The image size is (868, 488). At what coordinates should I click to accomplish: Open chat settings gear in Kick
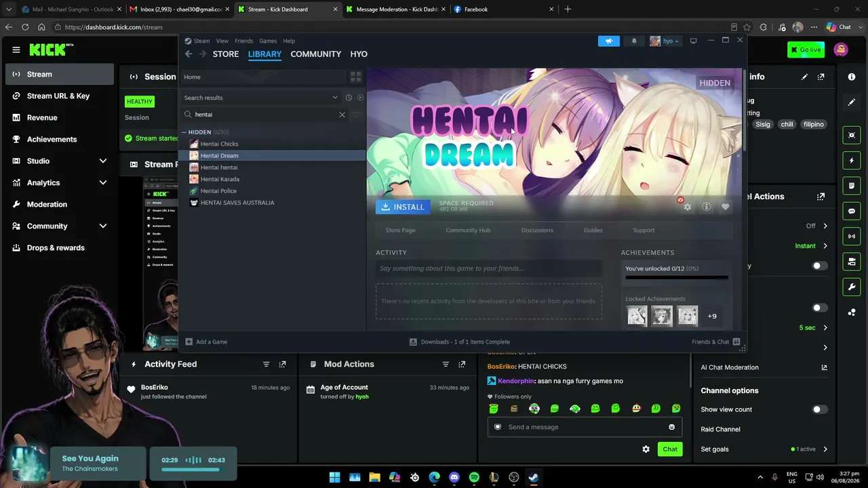[x=646, y=449]
